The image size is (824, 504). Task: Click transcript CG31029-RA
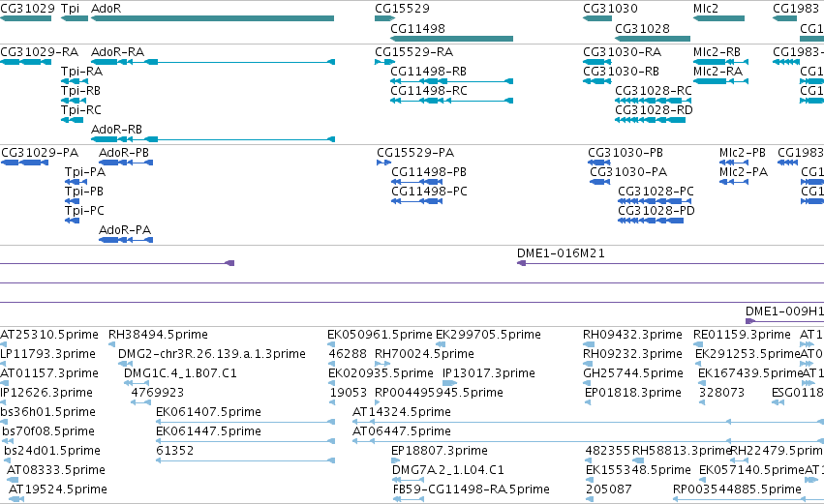pos(26,62)
